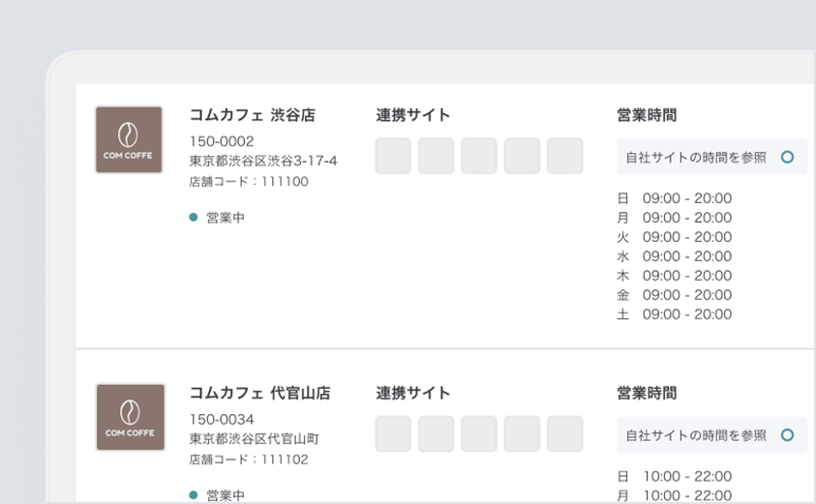
Task: Select first linked site icon for Daikanyama store
Action: (x=393, y=433)
